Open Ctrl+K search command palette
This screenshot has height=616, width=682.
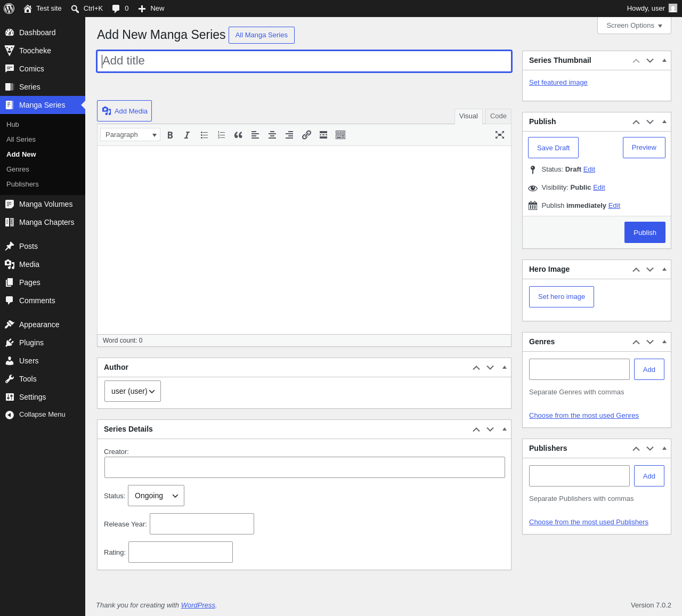pyautogui.click(x=87, y=9)
